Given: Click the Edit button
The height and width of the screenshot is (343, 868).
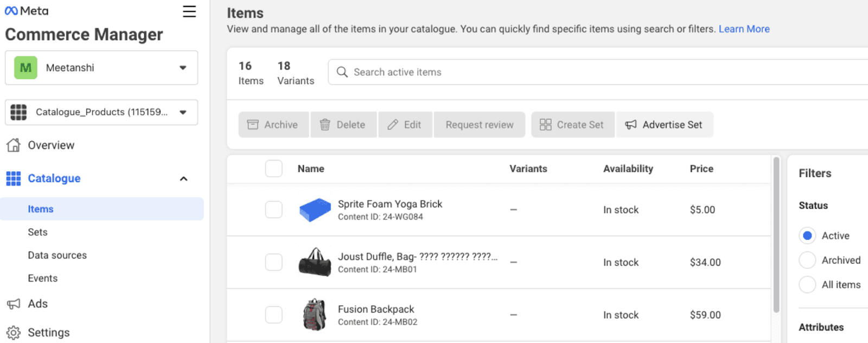Looking at the screenshot, I should click(x=406, y=125).
